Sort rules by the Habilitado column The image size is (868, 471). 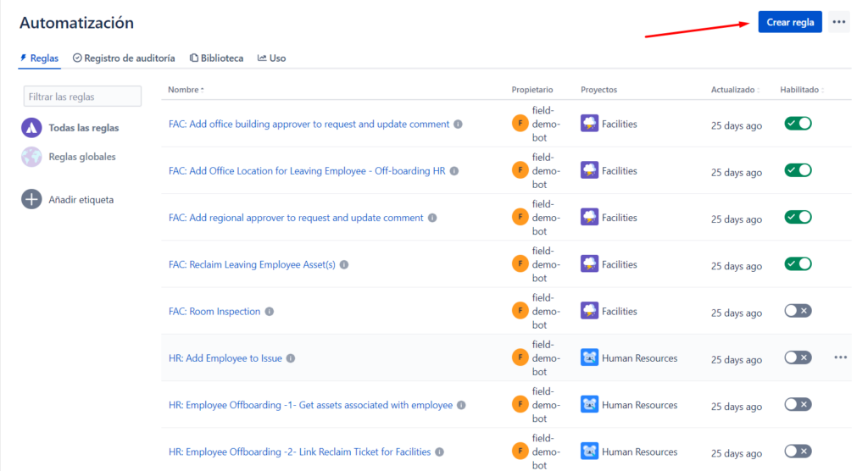[x=801, y=90]
